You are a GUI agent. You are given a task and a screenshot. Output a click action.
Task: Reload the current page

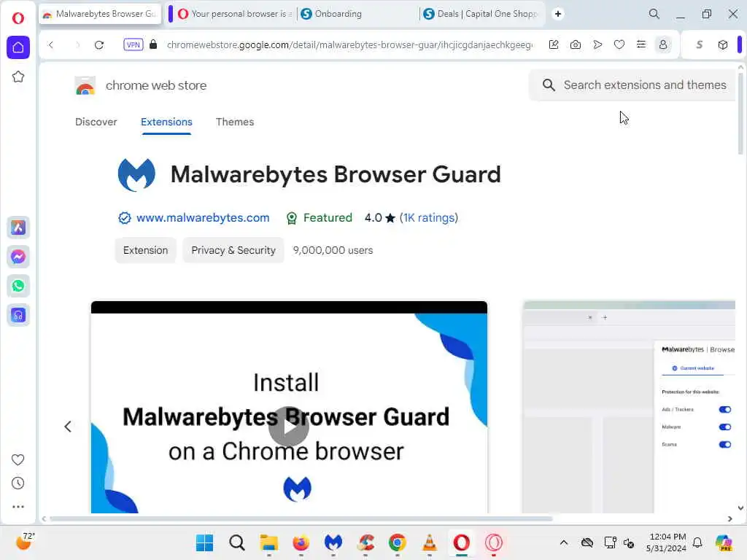[x=99, y=44]
